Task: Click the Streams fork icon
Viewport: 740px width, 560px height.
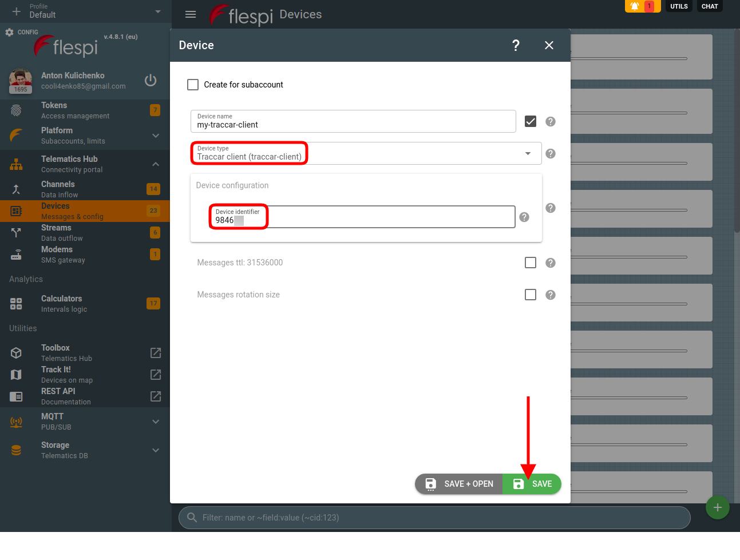Action: point(16,233)
